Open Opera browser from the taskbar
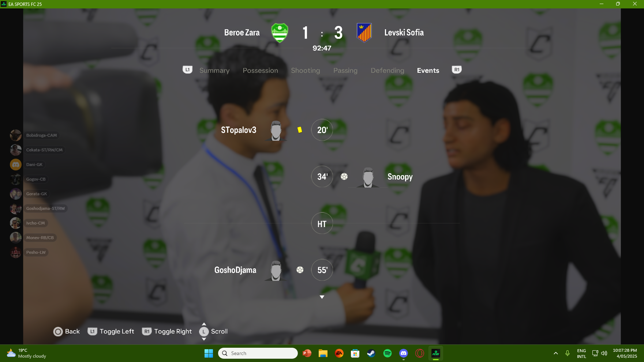This screenshot has height=362, width=644. coord(420,353)
